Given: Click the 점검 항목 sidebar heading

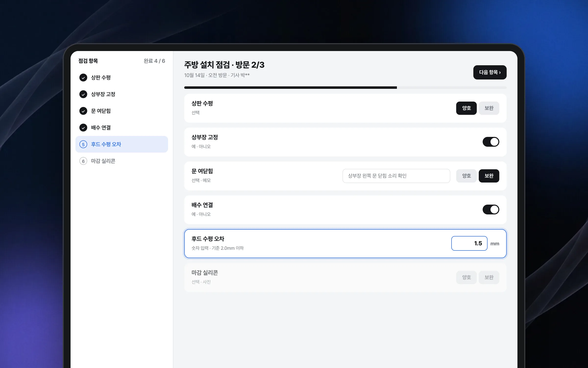Looking at the screenshot, I should pos(88,61).
